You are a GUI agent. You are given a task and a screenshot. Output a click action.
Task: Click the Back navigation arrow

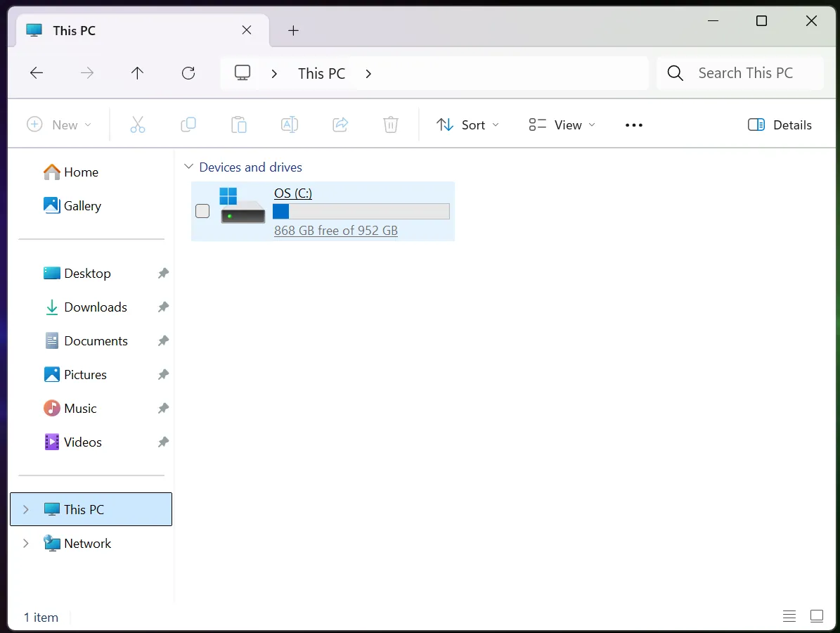pos(37,73)
